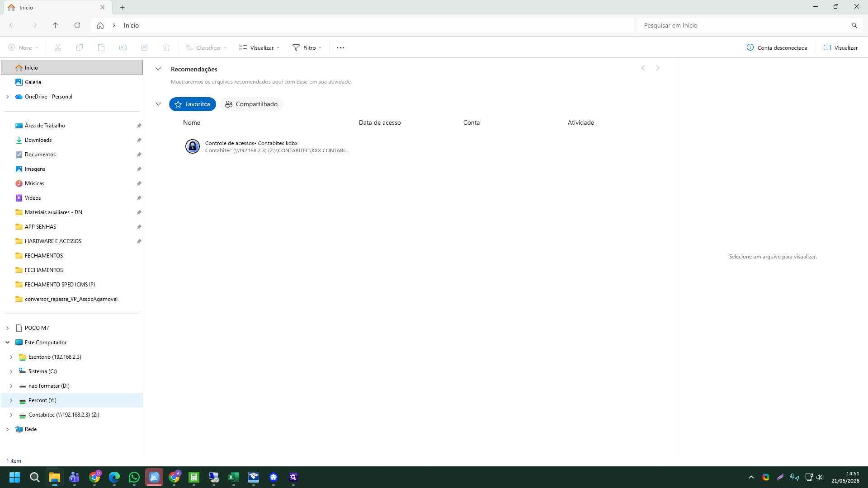Click the Conta desconectada button
The width and height of the screenshot is (868, 488).
pyautogui.click(x=777, y=47)
